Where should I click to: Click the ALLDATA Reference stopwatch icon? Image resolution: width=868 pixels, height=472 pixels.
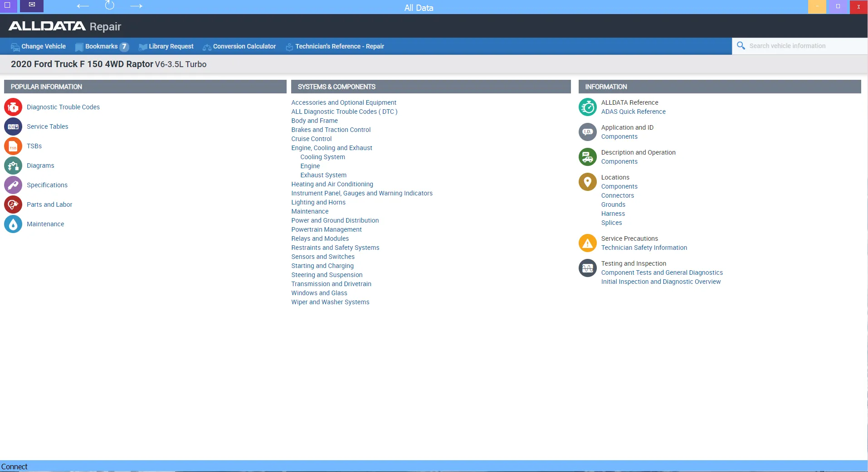pos(588,107)
